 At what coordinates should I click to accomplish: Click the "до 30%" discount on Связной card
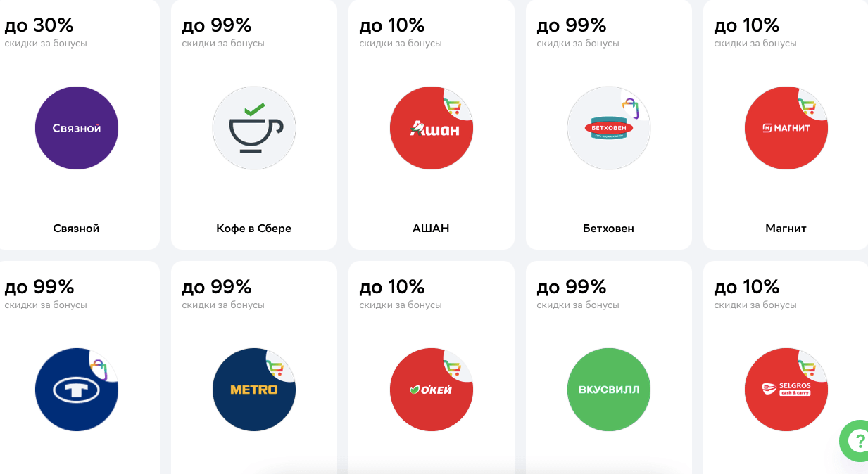click(x=39, y=25)
